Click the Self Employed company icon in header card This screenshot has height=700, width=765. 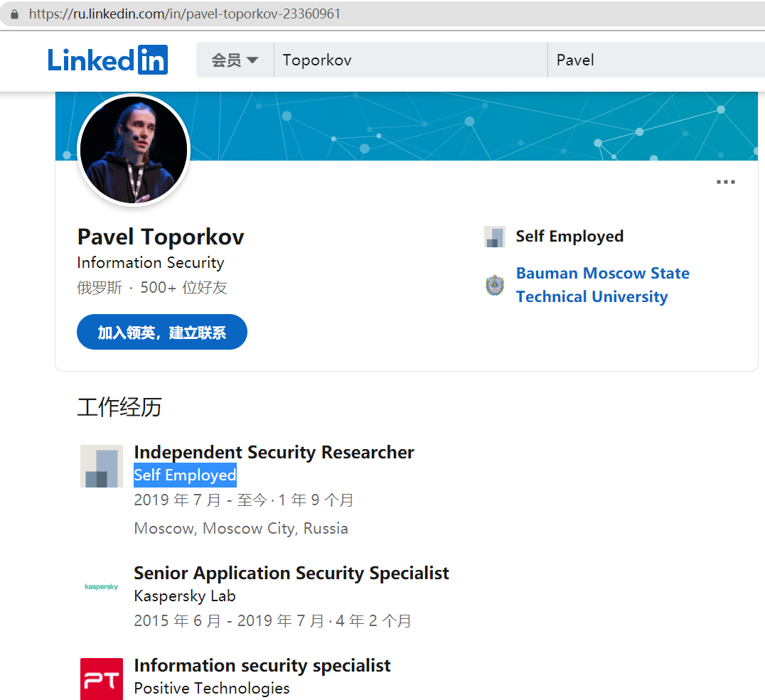[x=495, y=237]
